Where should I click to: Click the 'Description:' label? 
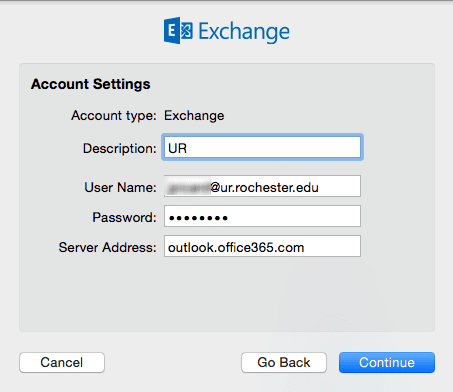point(120,148)
